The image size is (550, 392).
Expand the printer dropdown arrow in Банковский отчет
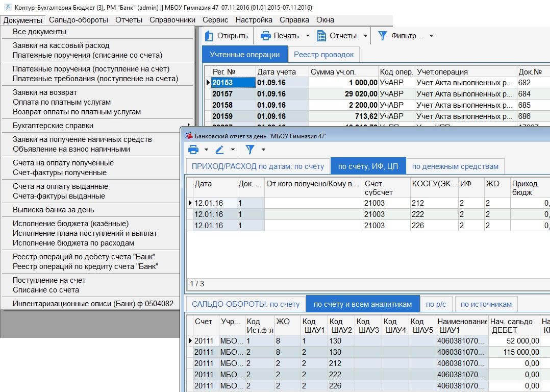pyautogui.click(x=206, y=150)
